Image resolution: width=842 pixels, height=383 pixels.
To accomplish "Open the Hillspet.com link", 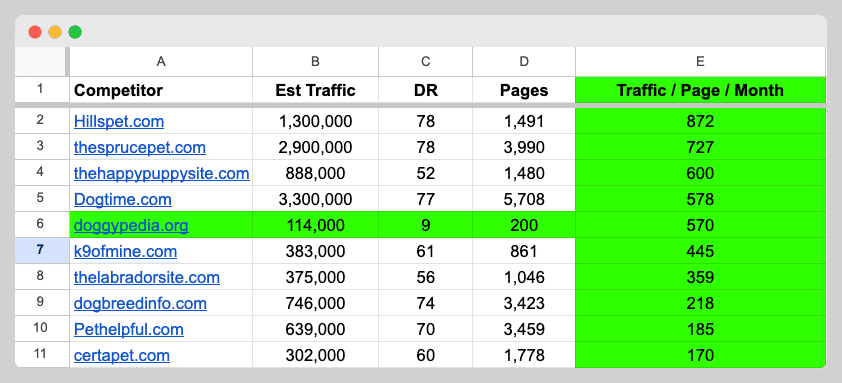I will click(119, 121).
